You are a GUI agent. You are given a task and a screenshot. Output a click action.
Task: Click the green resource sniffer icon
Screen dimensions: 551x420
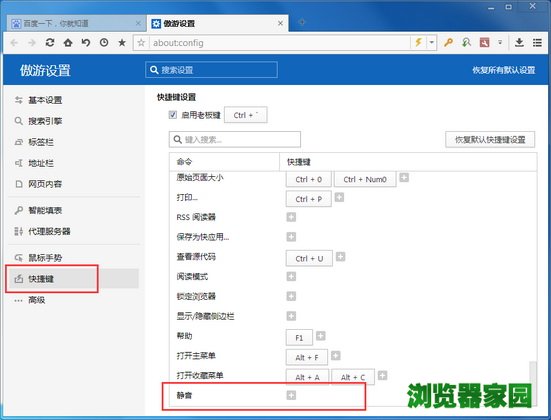tap(466, 43)
